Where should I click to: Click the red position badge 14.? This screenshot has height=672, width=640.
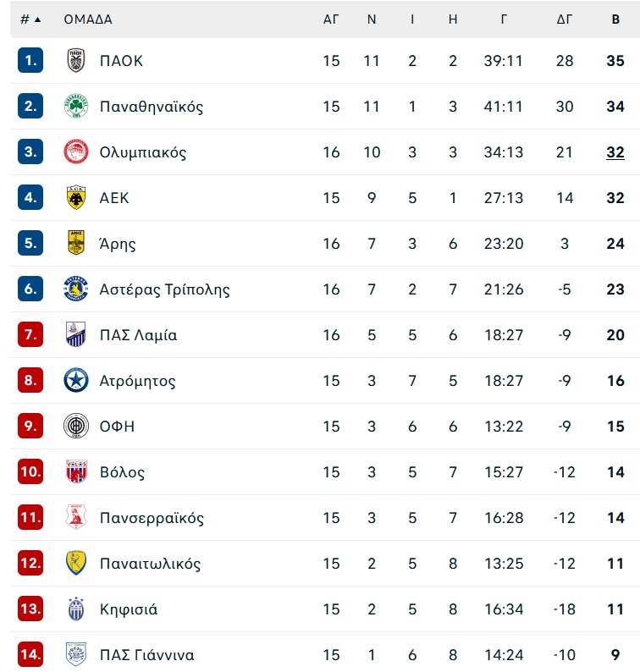(30, 654)
